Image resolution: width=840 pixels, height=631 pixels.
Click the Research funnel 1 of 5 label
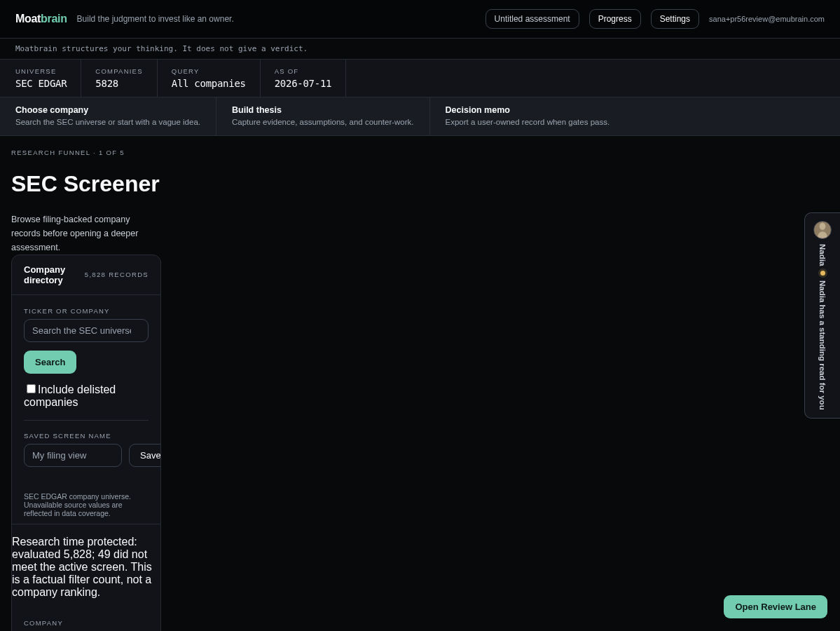point(67,153)
